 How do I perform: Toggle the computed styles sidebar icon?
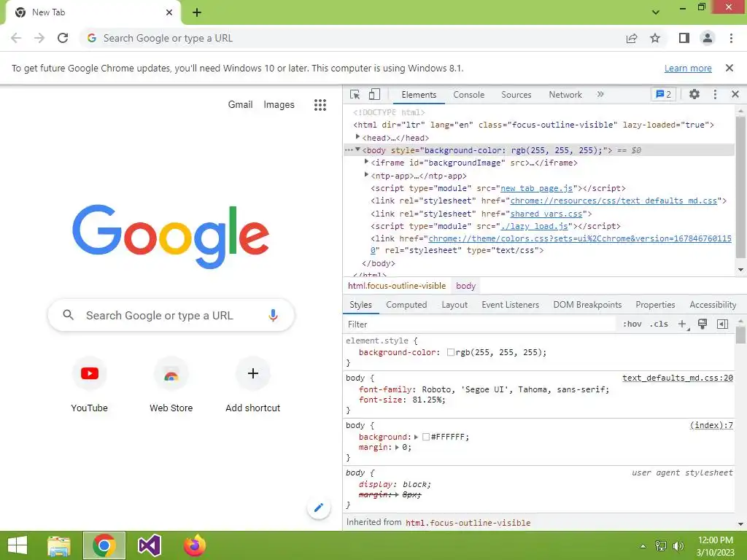[722, 324]
